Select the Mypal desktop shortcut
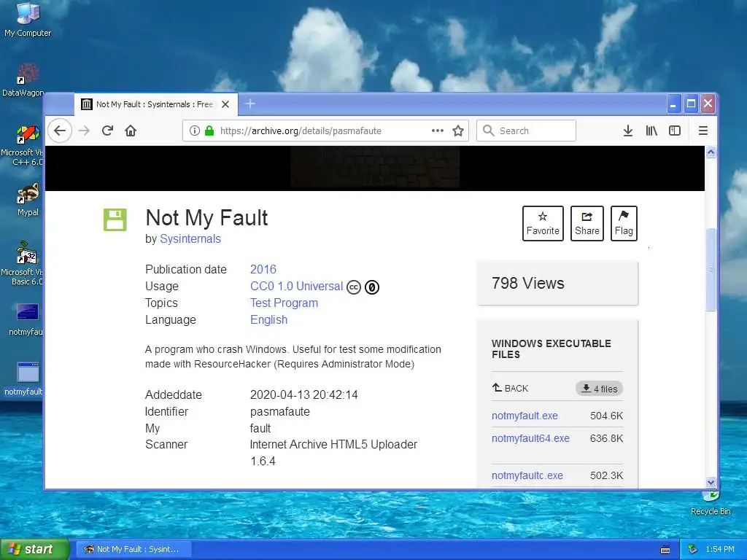 coord(28,200)
